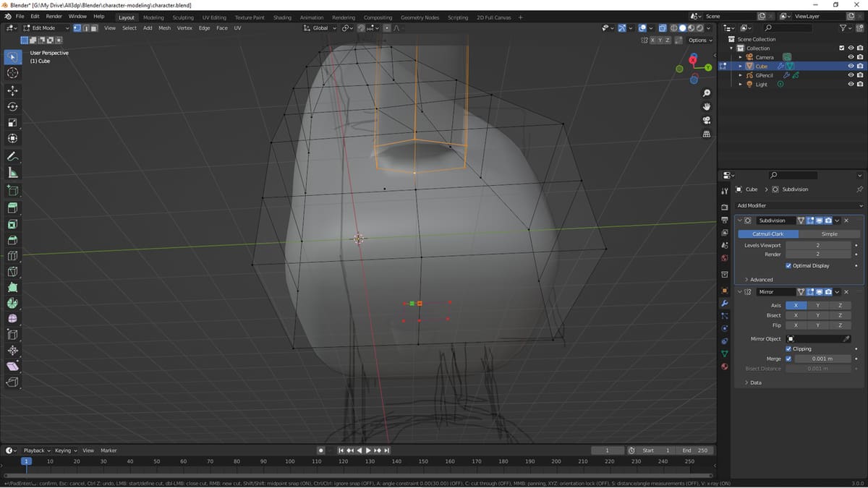
Task: Switch to solid viewport shading
Action: [682, 28]
